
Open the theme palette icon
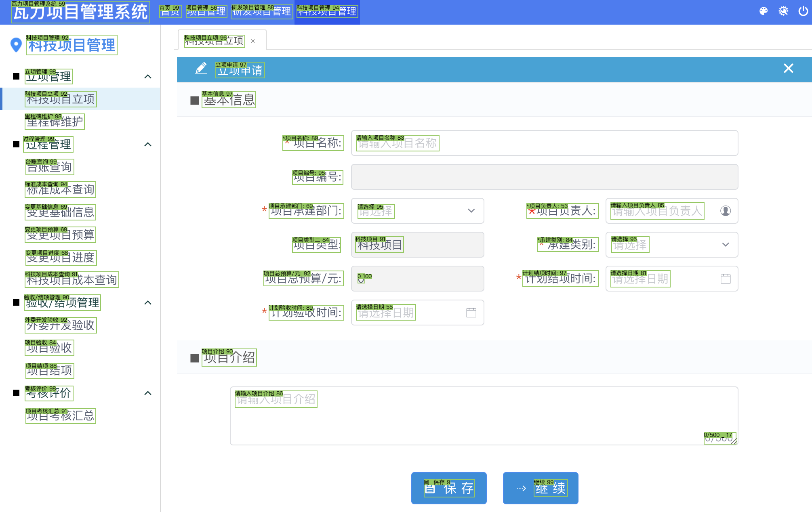[763, 11]
